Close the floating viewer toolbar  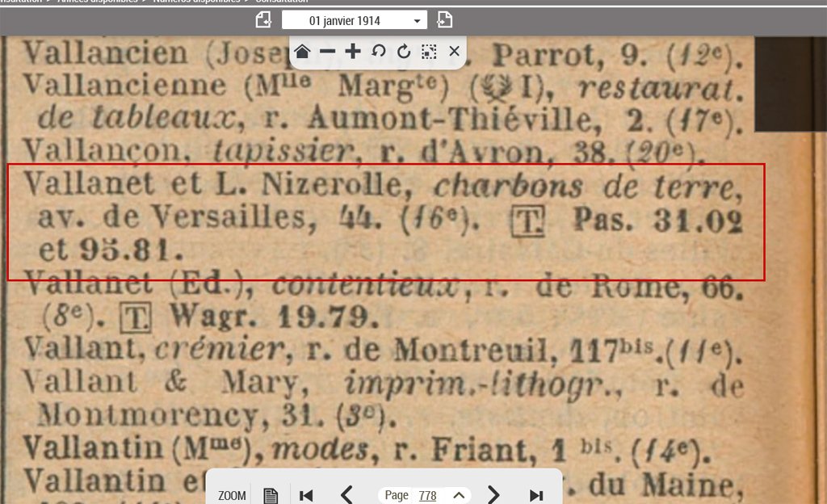coord(454,52)
